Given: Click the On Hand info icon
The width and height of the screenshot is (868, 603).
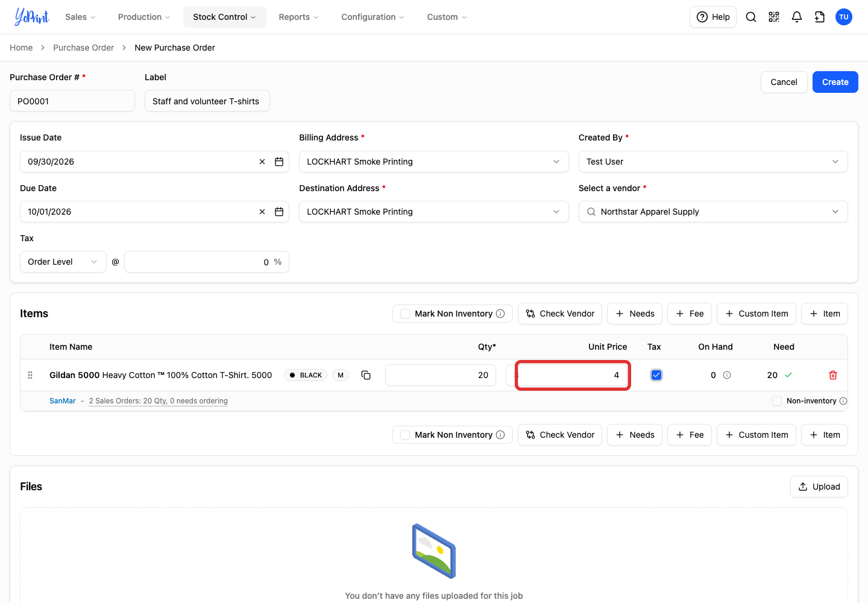Looking at the screenshot, I should (727, 375).
